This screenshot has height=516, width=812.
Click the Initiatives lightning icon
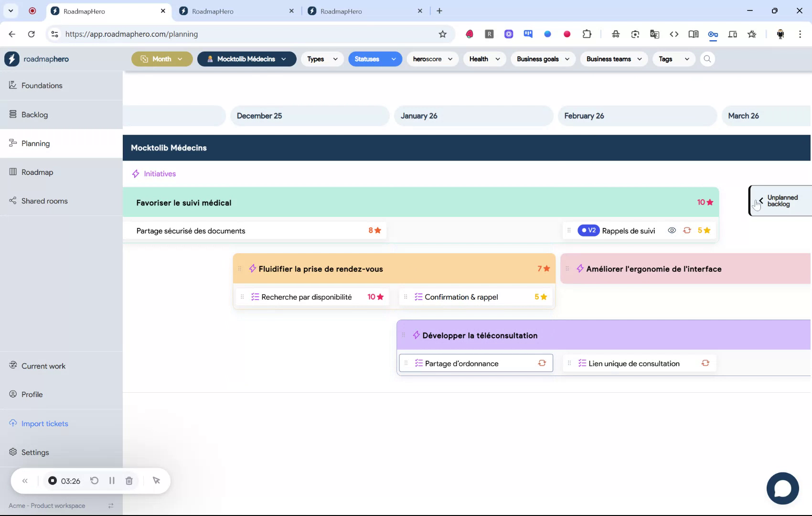[x=136, y=173]
